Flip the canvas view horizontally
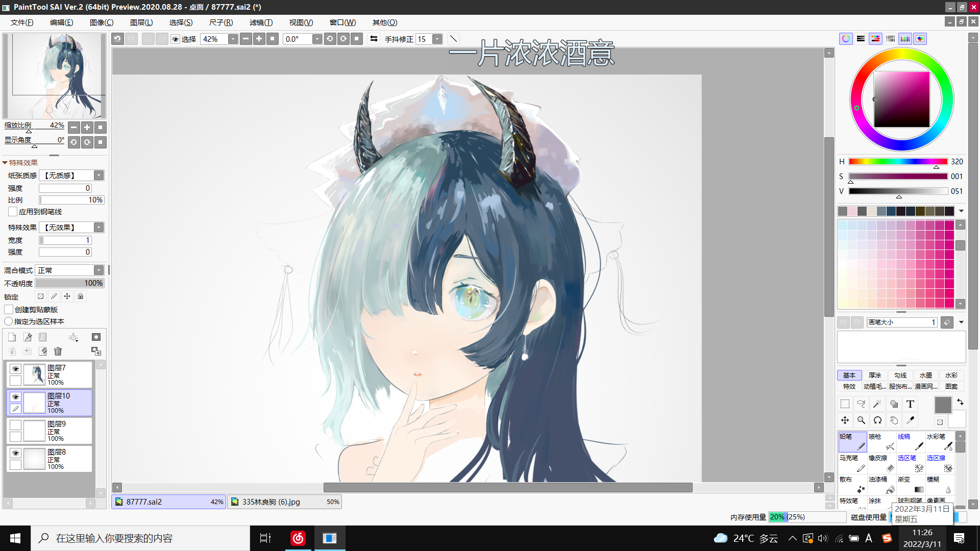The width and height of the screenshot is (980, 551). click(x=374, y=39)
